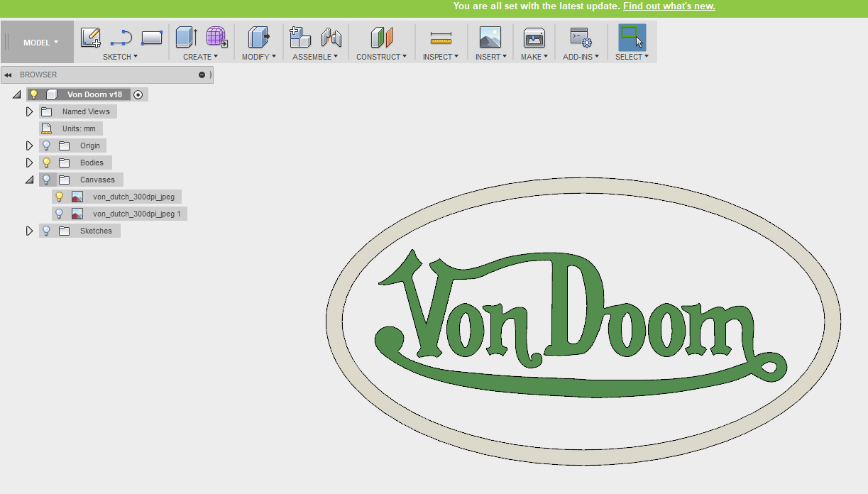Click the Browser panel minus button

click(202, 75)
